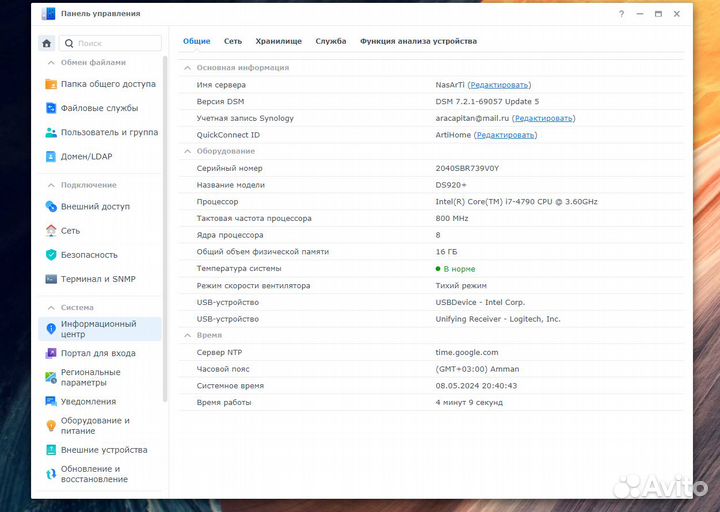The width and height of the screenshot is (720, 512).
Task: Open the User and Group icon (Пользователь и группа)
Action: 51,132
